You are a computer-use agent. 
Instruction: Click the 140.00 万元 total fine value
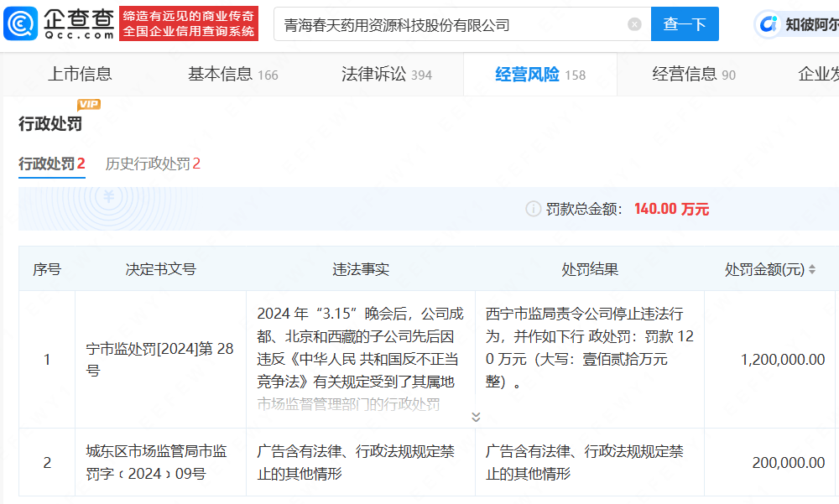671,209
